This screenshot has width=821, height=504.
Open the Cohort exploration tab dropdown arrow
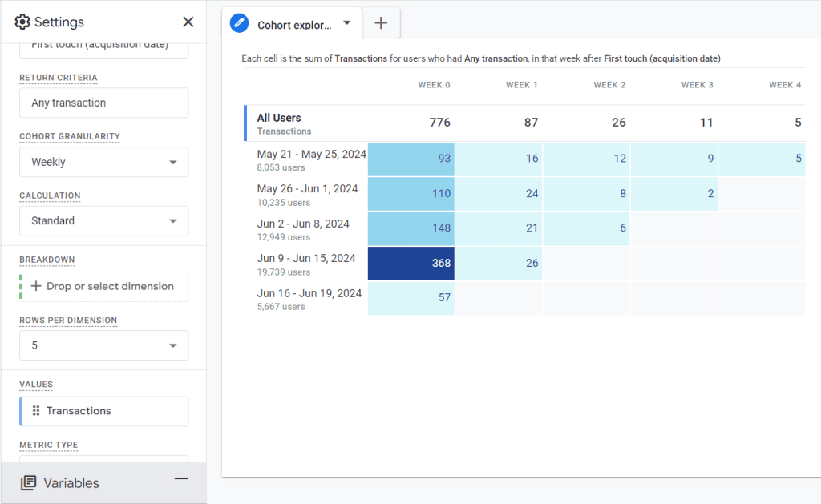point(347,23)
